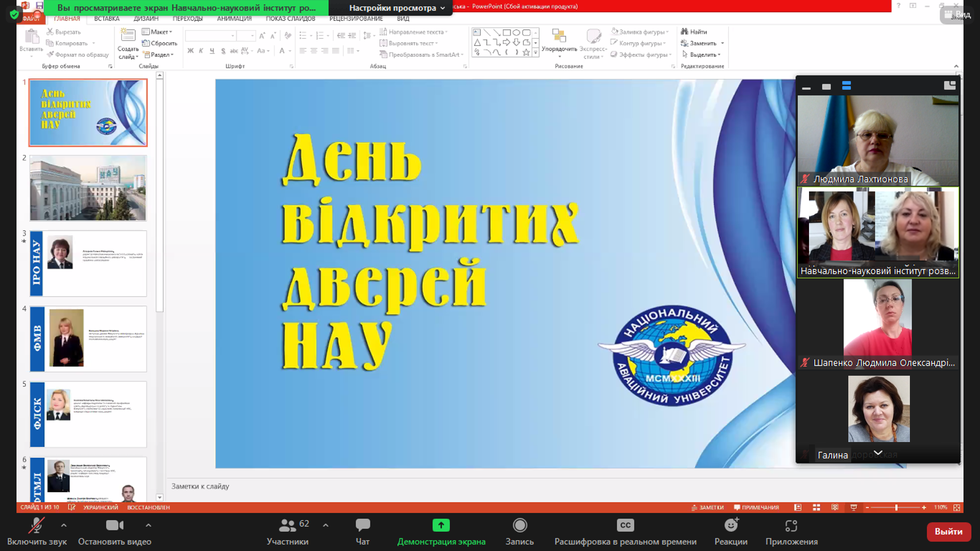
Task: Select slide 2 thumbnail with building
Action: (x=88, y=188)
